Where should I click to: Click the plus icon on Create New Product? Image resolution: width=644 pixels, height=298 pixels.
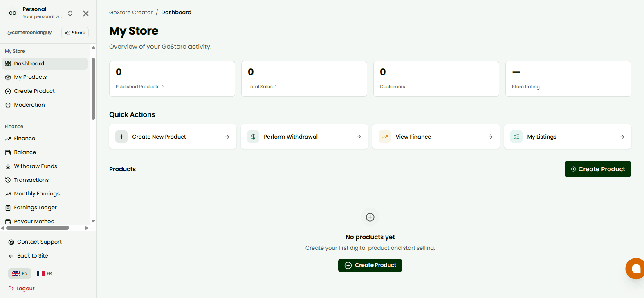point(121,137)
